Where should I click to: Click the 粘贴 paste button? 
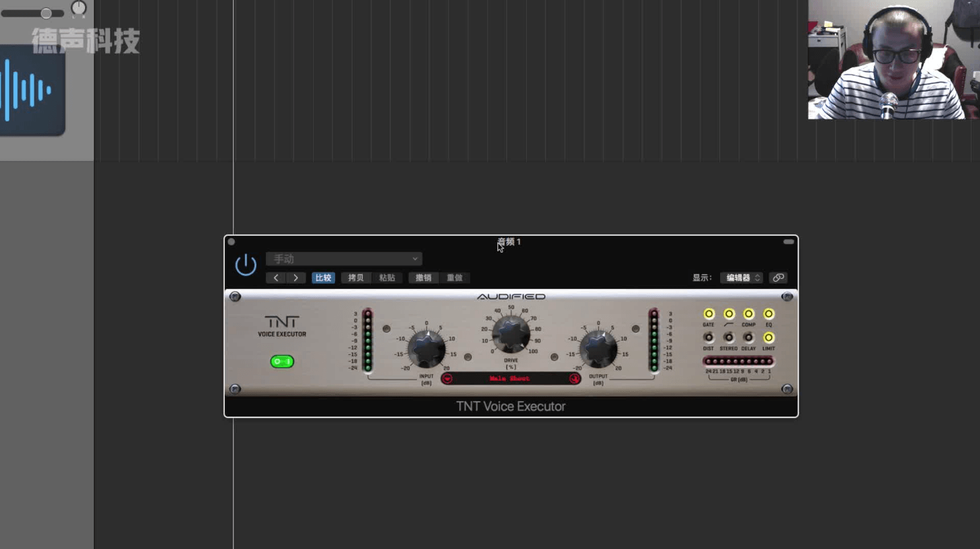click(x=387, y=278)
